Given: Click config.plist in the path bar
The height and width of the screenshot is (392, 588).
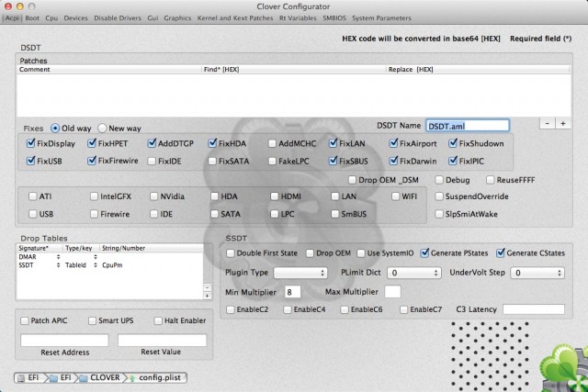Looking at the screenshot, I should click(x=157, y=377).
